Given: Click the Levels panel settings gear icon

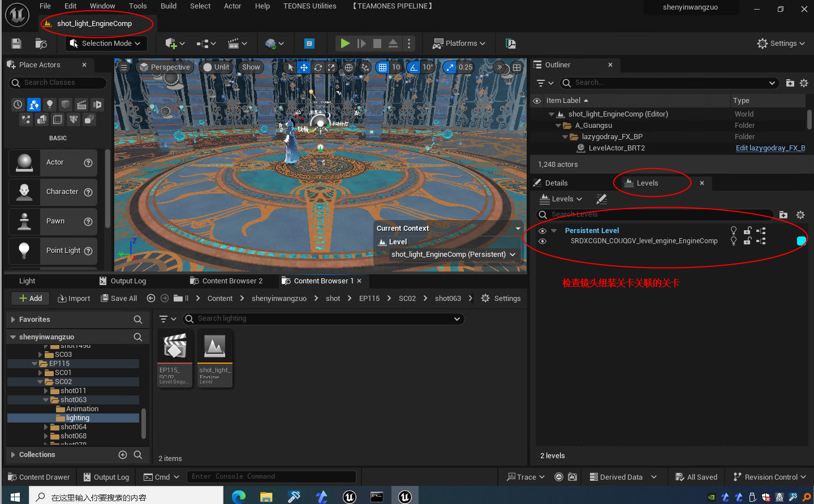Looking at the screenshot, I should coord(800,215).
